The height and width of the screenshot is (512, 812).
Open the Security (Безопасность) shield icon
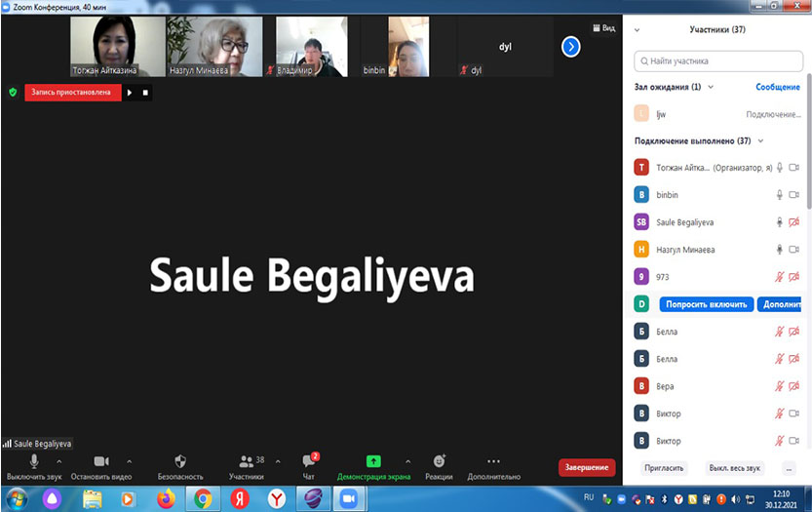180,461
